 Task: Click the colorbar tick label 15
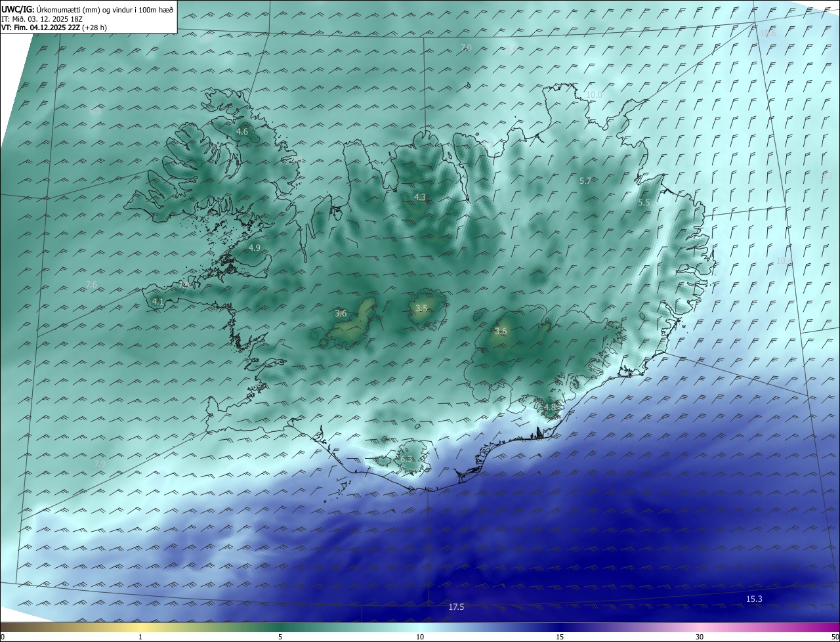click(560, 637)
